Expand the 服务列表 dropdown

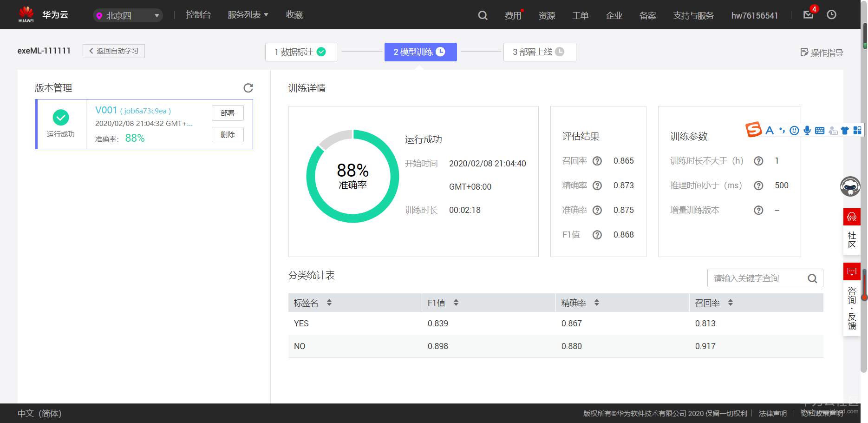pyautogui.click(x=248, y=14)
